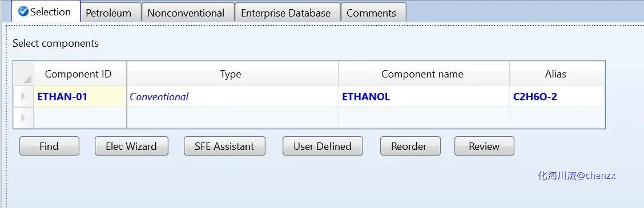This screenshot has width=644, height=208.
Task: Open the Comments tab
Action: tap(372, 13)
